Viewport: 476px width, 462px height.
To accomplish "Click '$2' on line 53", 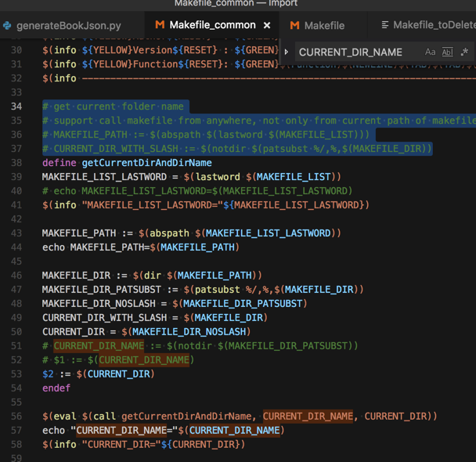I will tap(48, 374).
